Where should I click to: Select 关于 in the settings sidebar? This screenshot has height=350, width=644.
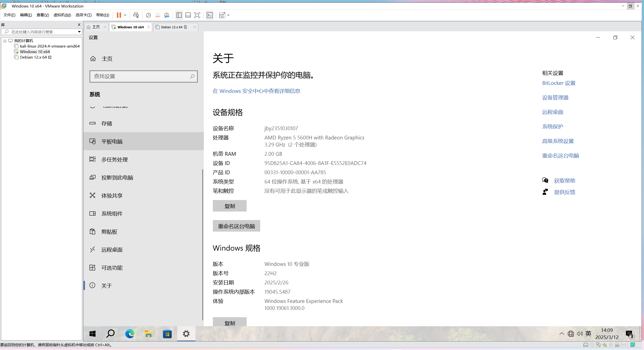(144, 286)
